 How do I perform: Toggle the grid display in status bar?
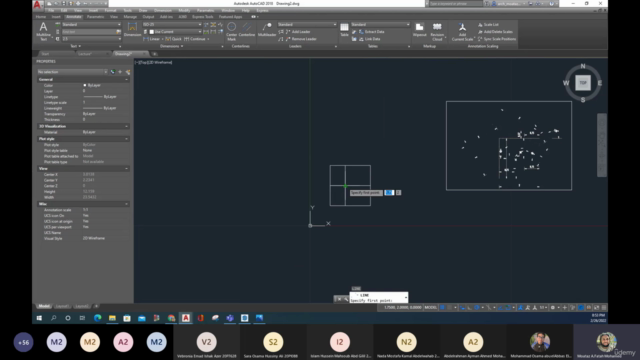click(x=442, y=308)
